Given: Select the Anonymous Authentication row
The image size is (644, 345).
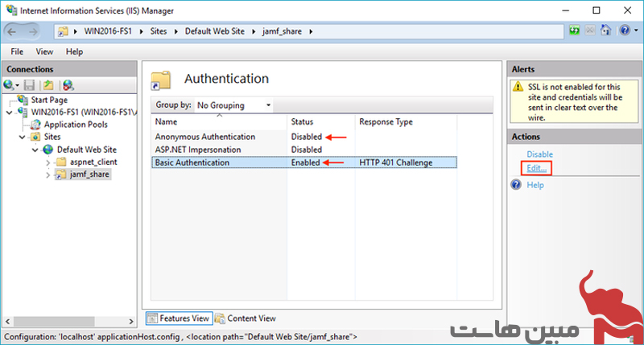Looking at the screenshot, I should tap(304, 137).
